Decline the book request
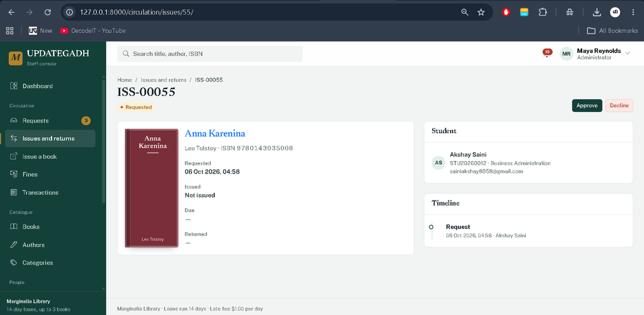Screen dimensions: 644x315 (619, 106)
